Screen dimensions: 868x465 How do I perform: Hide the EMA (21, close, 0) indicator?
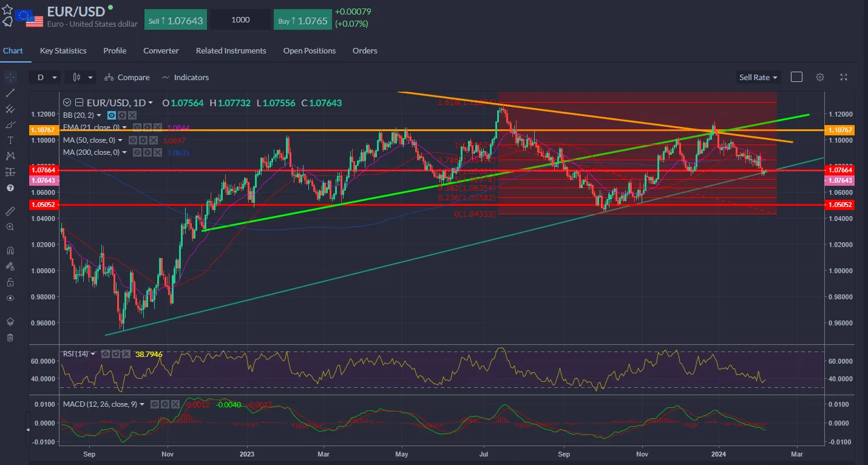[x=138, y=127]
